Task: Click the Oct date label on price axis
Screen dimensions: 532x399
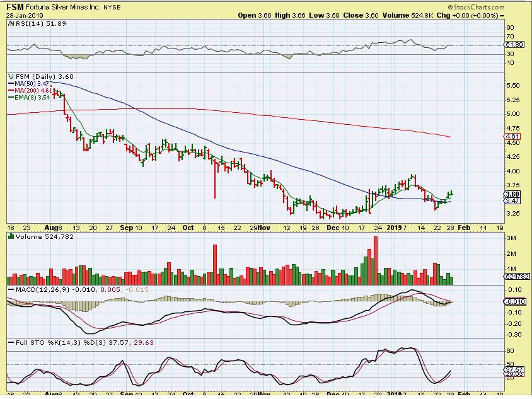Action: 188,228
